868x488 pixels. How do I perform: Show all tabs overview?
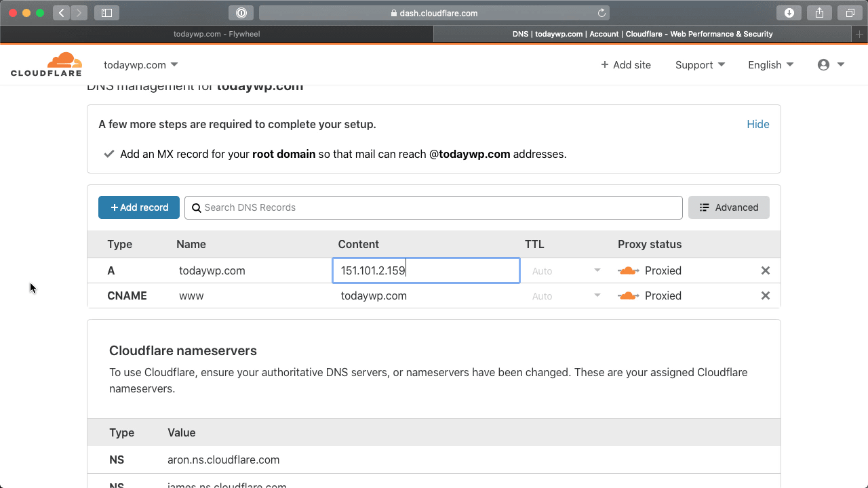point(850,13)
